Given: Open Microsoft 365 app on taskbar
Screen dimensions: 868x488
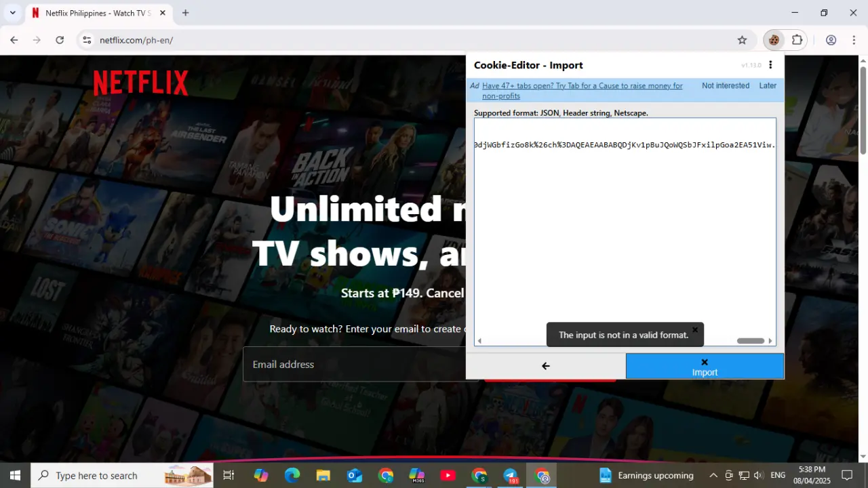Looking at the screenshot, I should 417,475.
